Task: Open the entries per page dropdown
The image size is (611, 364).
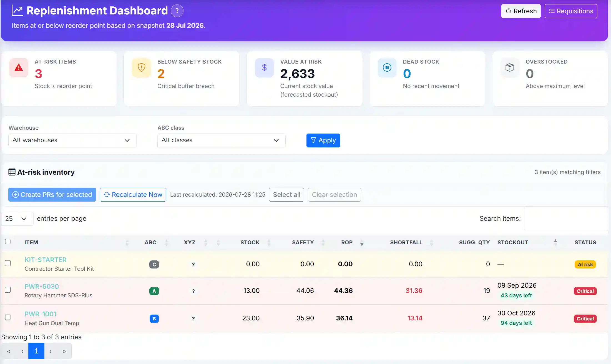Action: pos(17,219)
